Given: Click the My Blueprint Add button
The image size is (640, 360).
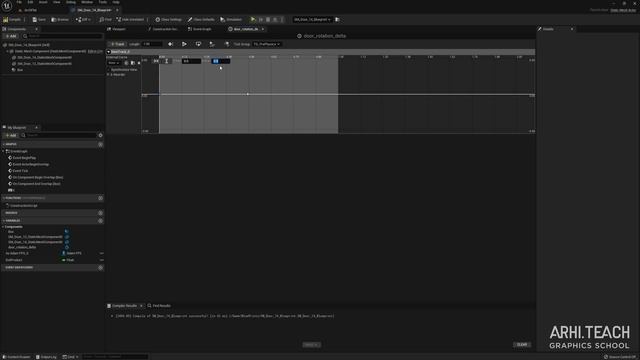Looking at the screenshot, I should pyautogui.click(x=11, y=135).
